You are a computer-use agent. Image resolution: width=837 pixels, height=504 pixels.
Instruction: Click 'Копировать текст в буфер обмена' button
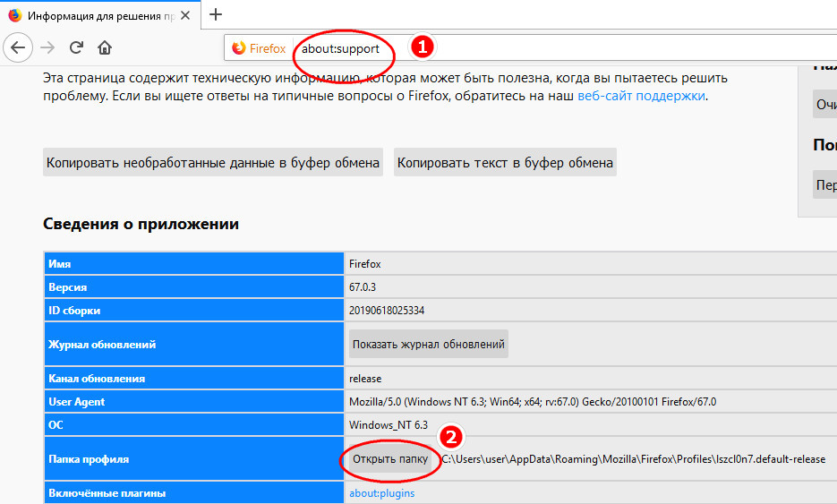click(505, 162)
